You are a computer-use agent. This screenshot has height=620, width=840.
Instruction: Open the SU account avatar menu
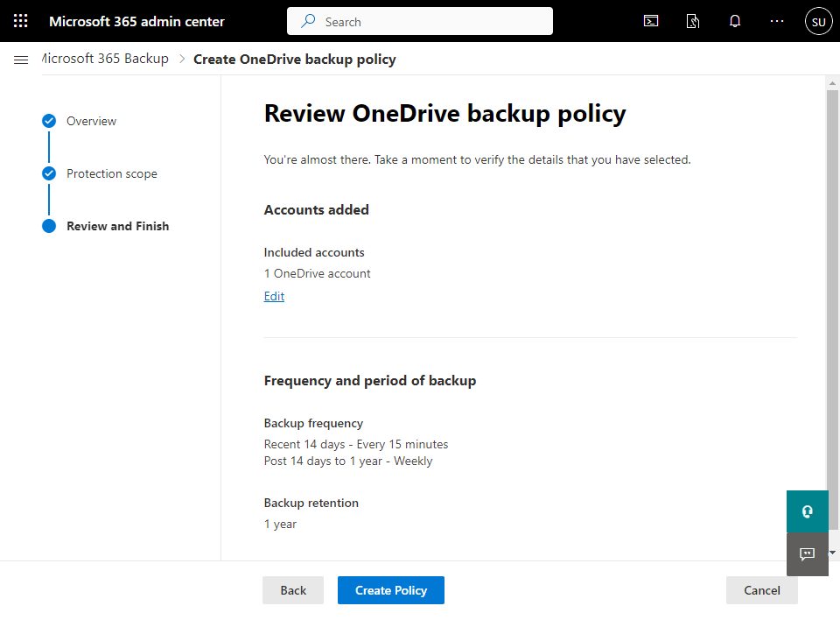coord(818,22)
